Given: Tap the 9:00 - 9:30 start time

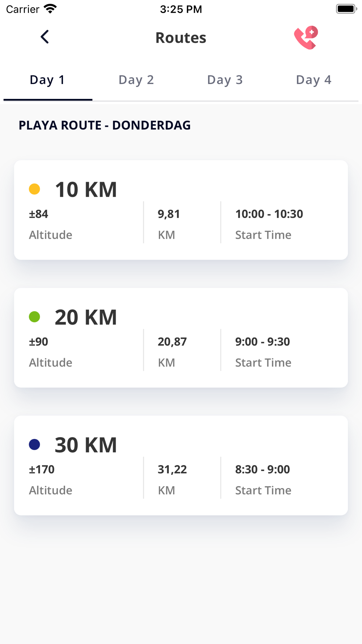Looking at the screenshot, I should coord(262,342).
